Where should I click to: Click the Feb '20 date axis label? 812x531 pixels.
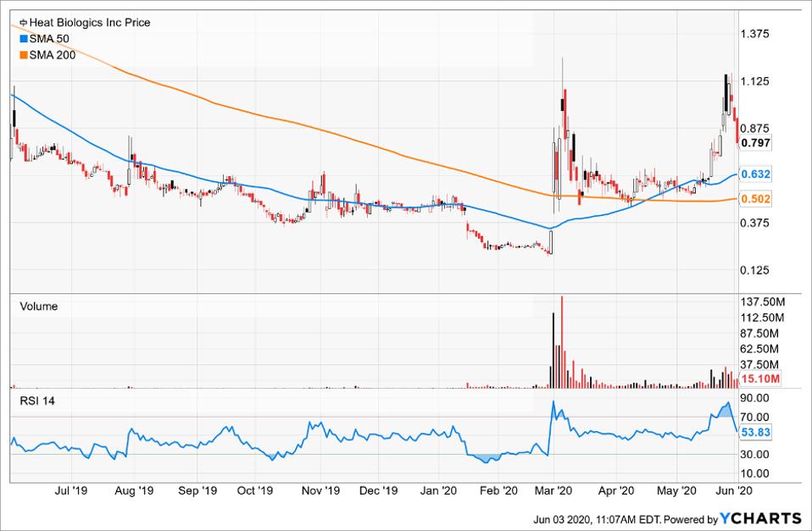(498, 490)
